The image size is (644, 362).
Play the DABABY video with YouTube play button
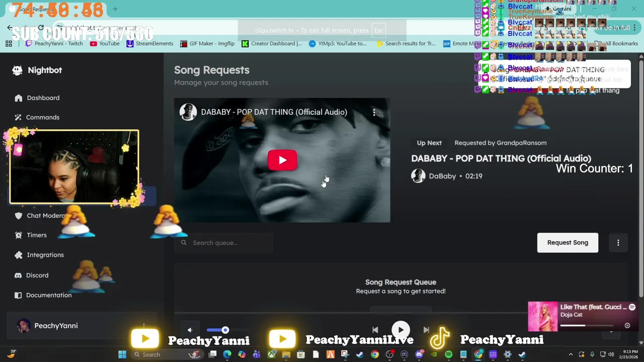click(282, 160)
